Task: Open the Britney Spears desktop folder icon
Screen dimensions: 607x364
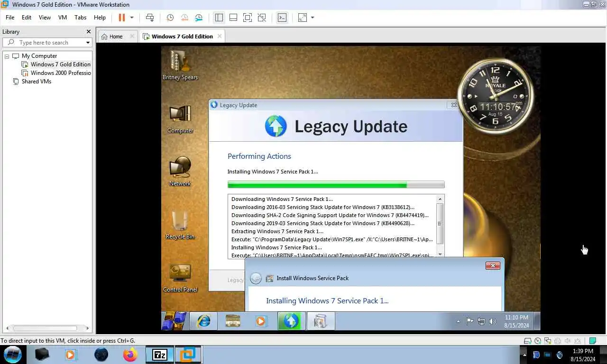Action: (180, 65)
